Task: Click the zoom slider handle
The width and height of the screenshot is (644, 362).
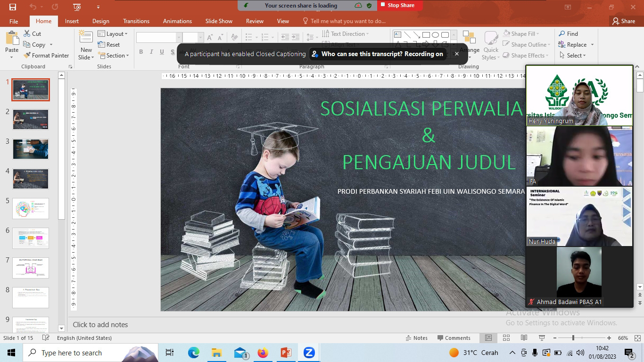Action: pyautogui.click(x=573, y=338)
